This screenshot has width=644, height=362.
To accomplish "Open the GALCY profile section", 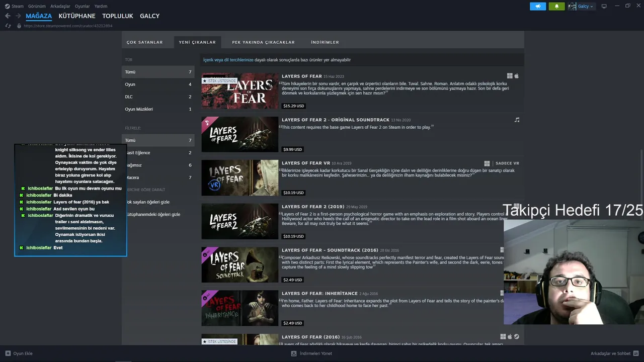I will pyautogui.click(x=149, y=16).
